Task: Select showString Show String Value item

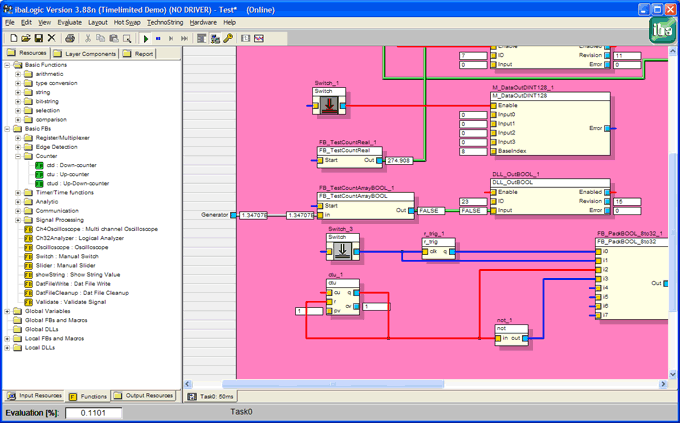Action: (x=72, y=275)
